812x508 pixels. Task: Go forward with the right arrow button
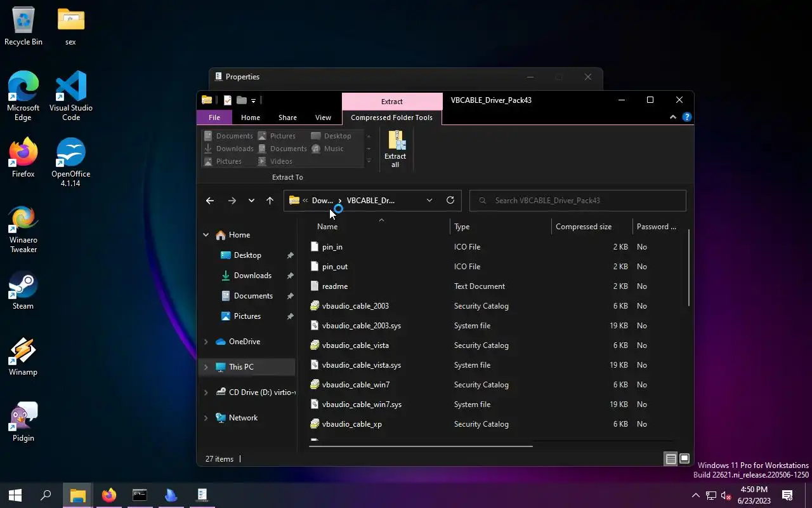point(232,201)
